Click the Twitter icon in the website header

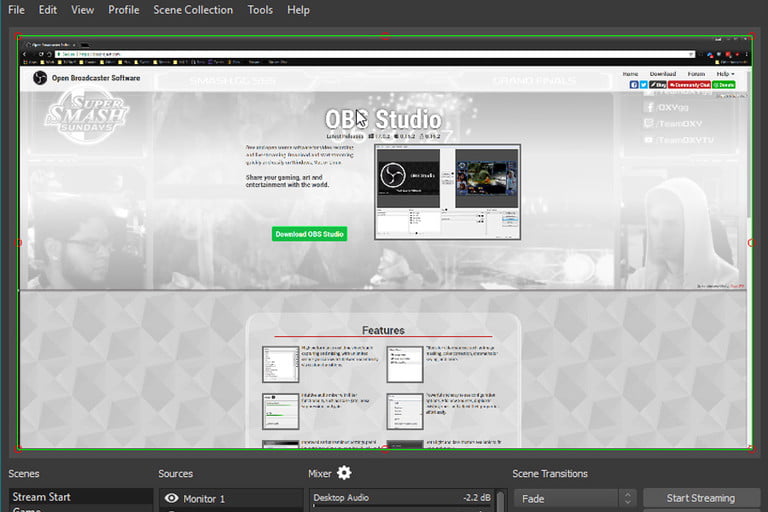click(x=646, y=86)
